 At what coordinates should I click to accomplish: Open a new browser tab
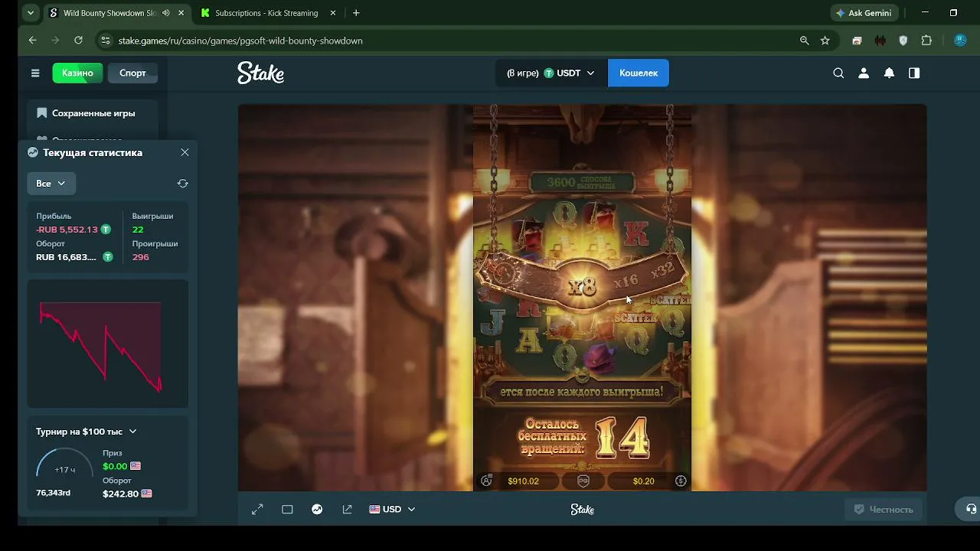pos(356,13)
